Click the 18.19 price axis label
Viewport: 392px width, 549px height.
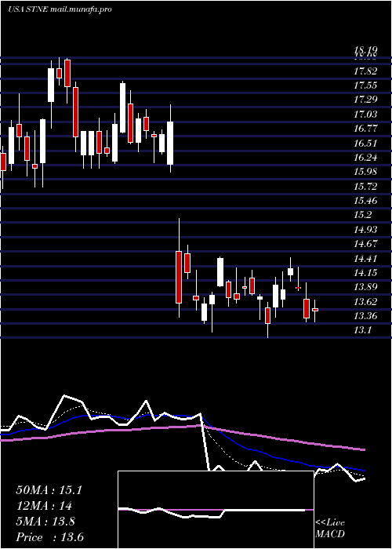click(x=365, y=51)
